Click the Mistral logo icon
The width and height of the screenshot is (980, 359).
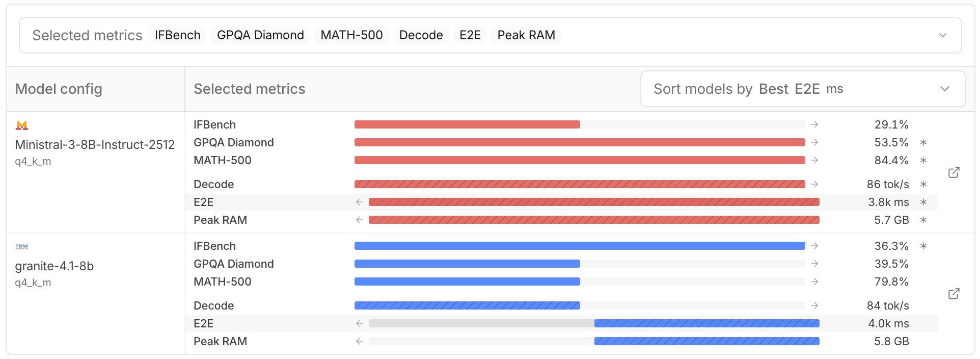pos(22,125)
